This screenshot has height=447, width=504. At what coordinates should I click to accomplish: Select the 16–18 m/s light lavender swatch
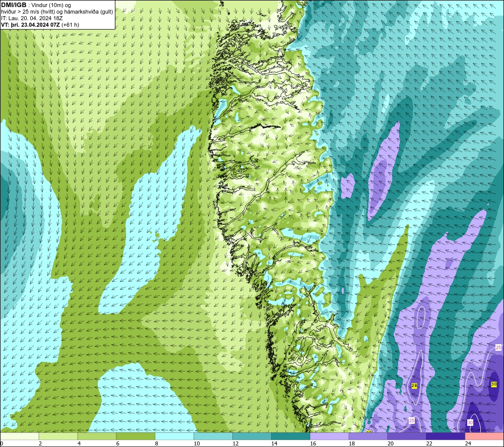click(x=330, y=436)
